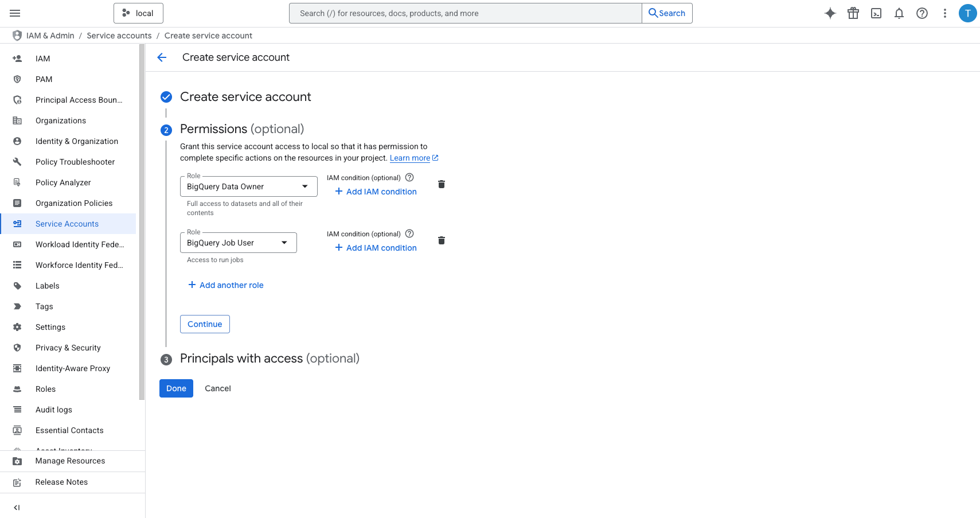Expand the Principals with access step
The width and height of the screenshot is (980, 518).
270,359
